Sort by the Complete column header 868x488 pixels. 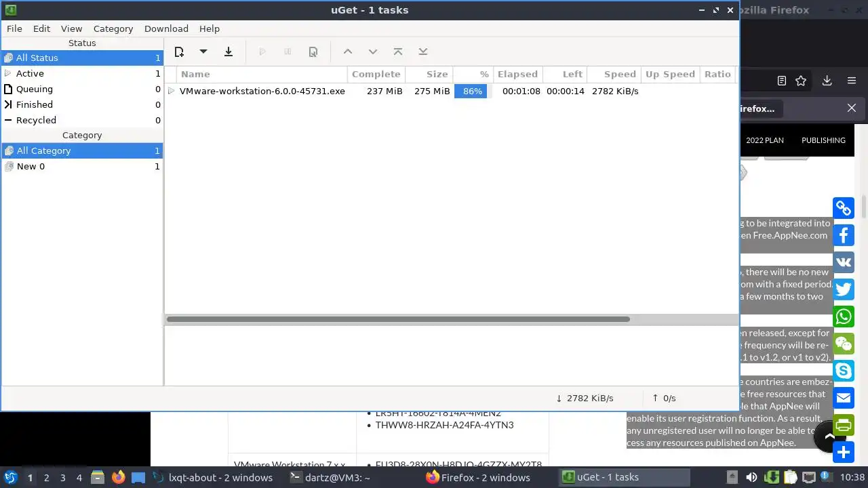click(376, 74)
